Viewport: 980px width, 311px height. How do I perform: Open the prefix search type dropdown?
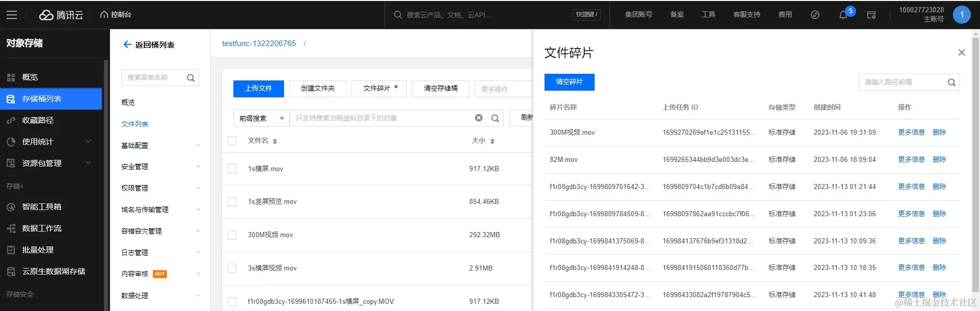coord(261,118)
